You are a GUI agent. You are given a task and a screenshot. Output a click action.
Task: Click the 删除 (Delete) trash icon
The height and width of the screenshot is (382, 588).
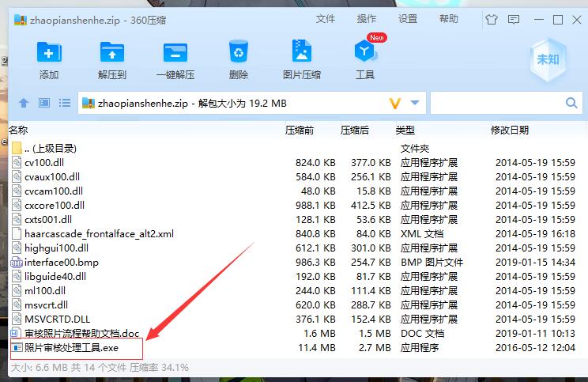click(x=238, y=53)
